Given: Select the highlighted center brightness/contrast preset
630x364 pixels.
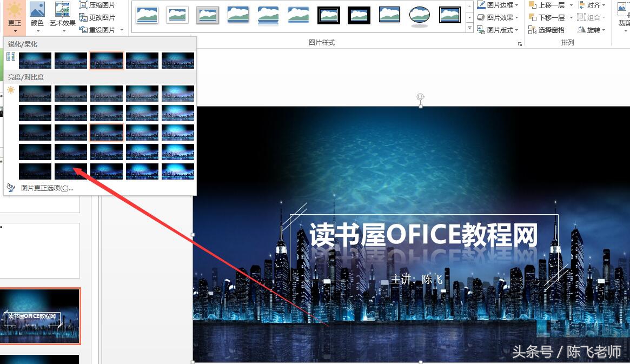Looking at the screenshot, I should pos(107,132).
